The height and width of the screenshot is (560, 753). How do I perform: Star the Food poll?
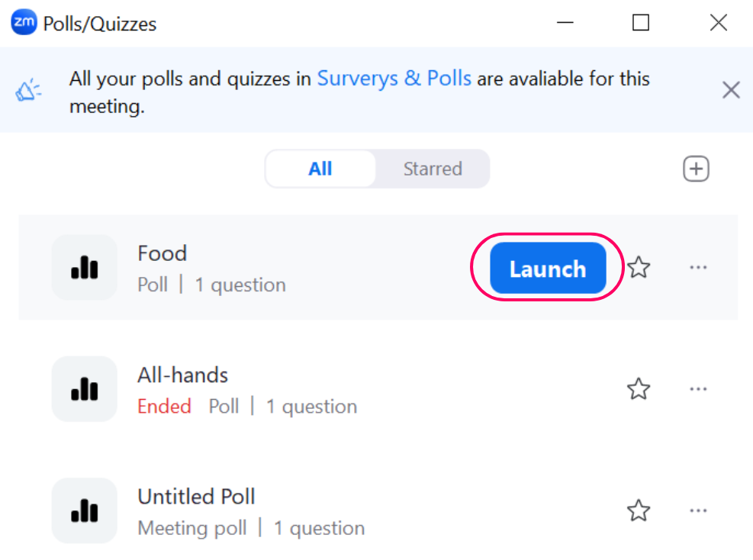coord(639,267)
